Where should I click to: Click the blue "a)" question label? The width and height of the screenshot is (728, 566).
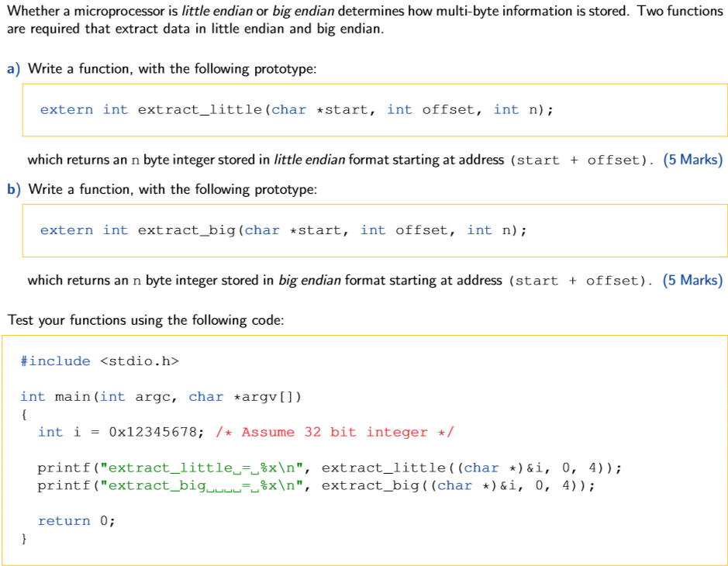click(x=13, y=69)
